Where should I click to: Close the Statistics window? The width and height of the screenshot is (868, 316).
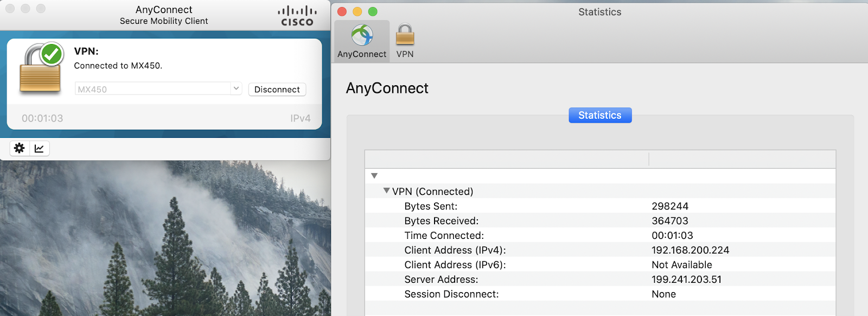(x=342, y=11)
